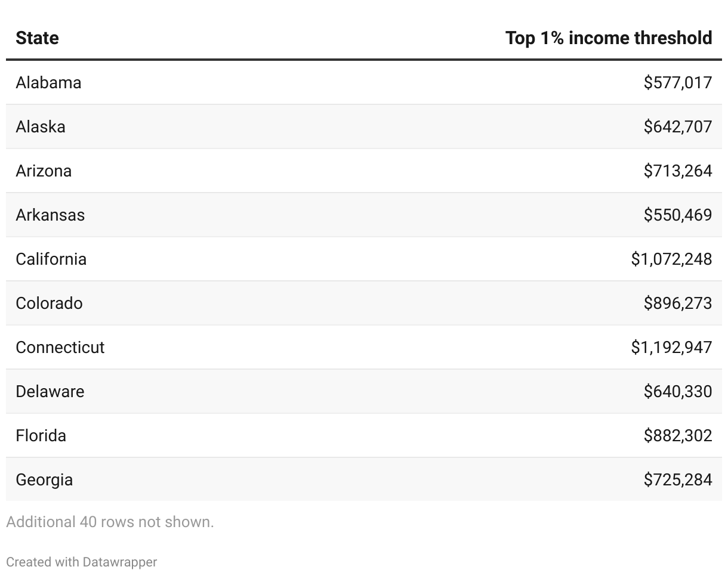The width and height of the screenshot is (728, 576).
Task: Select the $896,273 Colorado value
Action: [678, 303]
